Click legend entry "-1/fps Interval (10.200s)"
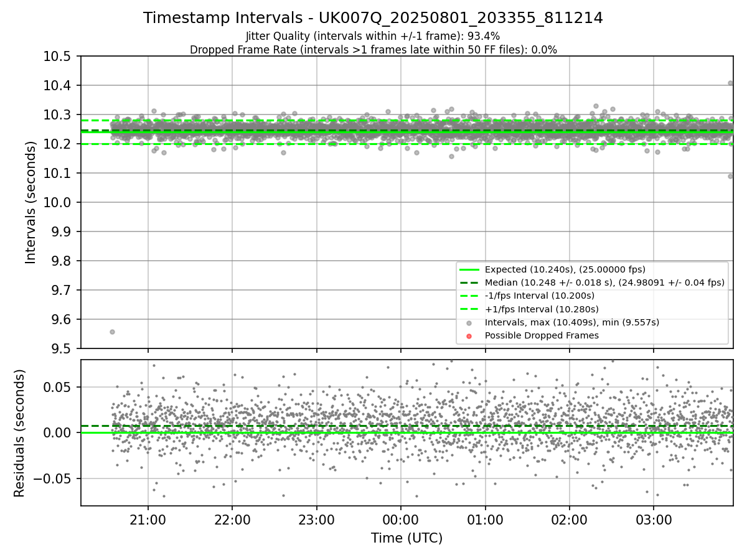The image size is (747, 560). (539, 296)
